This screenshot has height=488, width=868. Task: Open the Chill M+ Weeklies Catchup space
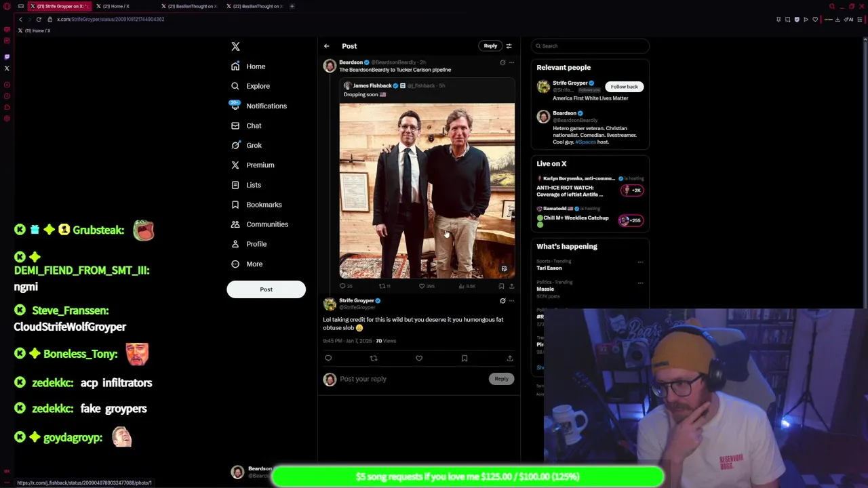pyautogui.click(x=590, y=217)
